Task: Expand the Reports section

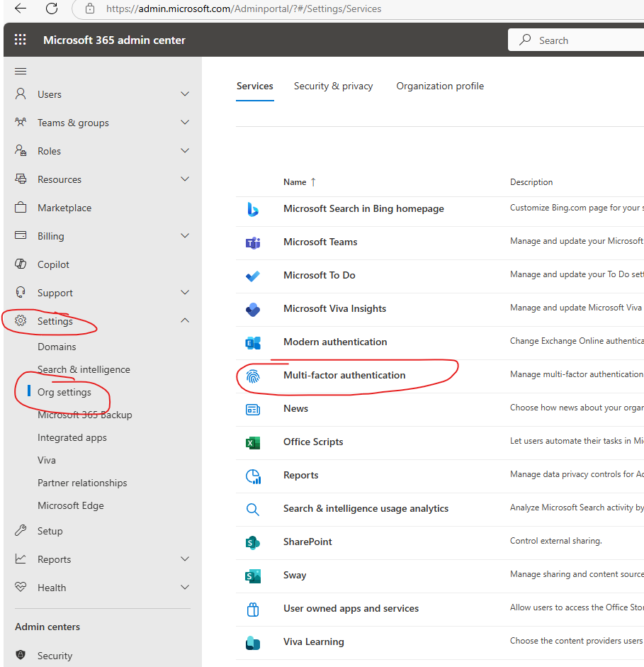Action: click(x=56, y=559)
